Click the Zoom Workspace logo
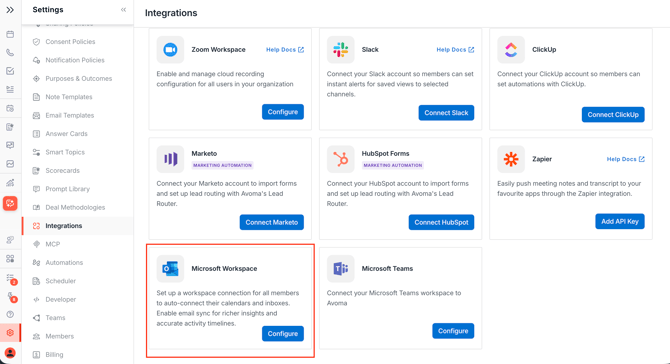The height and width of the screenshot is (364, 670). click(x=170, y=50)
